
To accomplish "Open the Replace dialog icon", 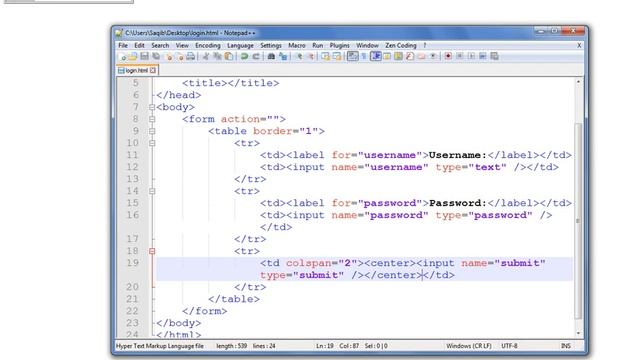I will tap(283, 56).
